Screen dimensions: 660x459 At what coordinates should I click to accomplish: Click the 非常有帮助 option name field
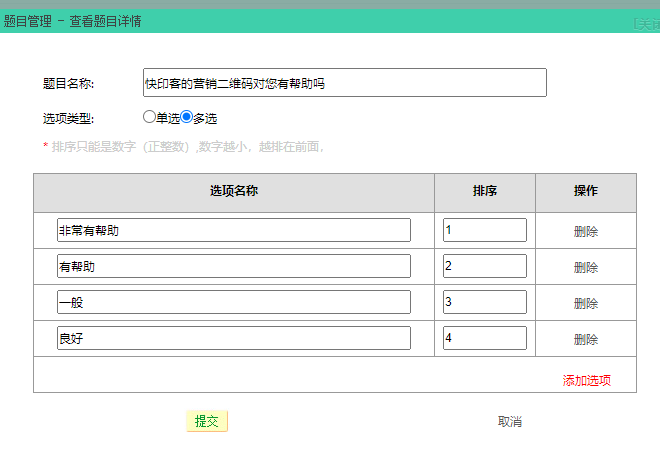[x=234, y=230]
